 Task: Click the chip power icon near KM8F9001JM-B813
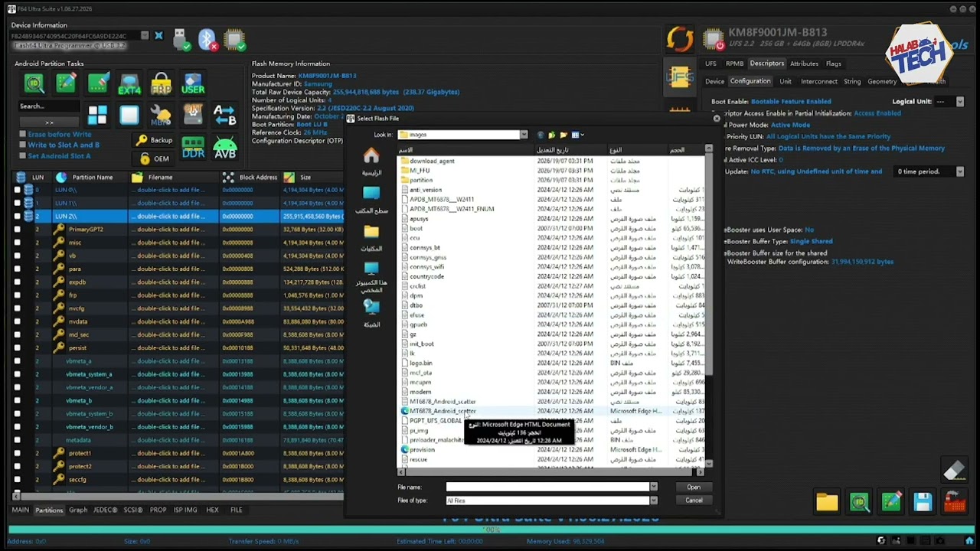click(x=713, y=39)
